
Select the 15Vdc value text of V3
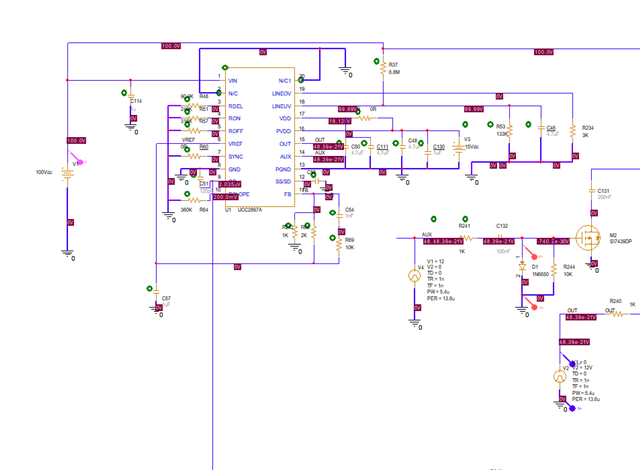[x=472, y=147]
